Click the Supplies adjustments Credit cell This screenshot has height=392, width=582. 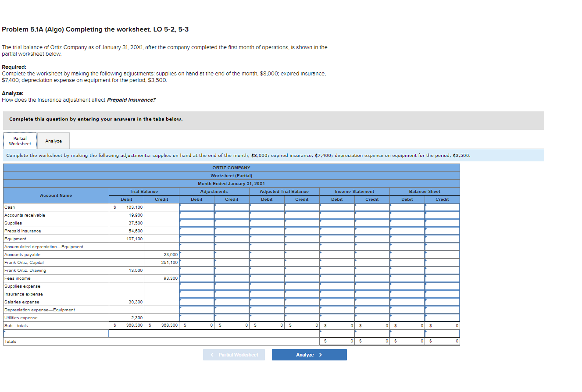(232, 223)
